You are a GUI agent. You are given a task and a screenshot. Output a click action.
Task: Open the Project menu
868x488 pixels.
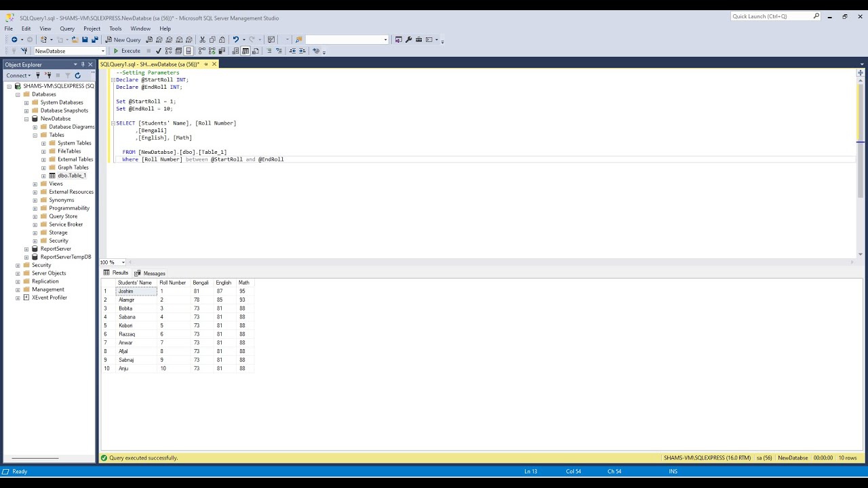[x=92, y=28]
